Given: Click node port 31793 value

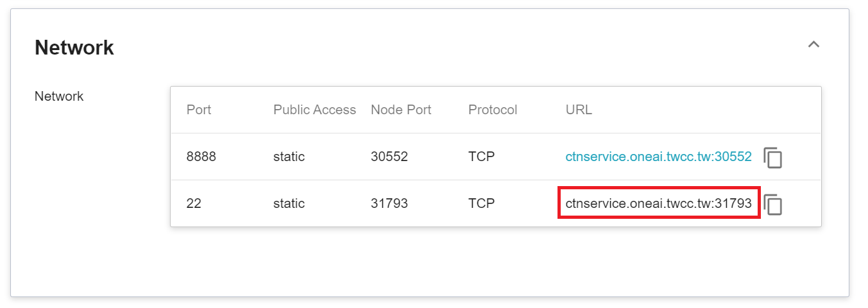Looking at the screenshot, I should pos(389,203).
